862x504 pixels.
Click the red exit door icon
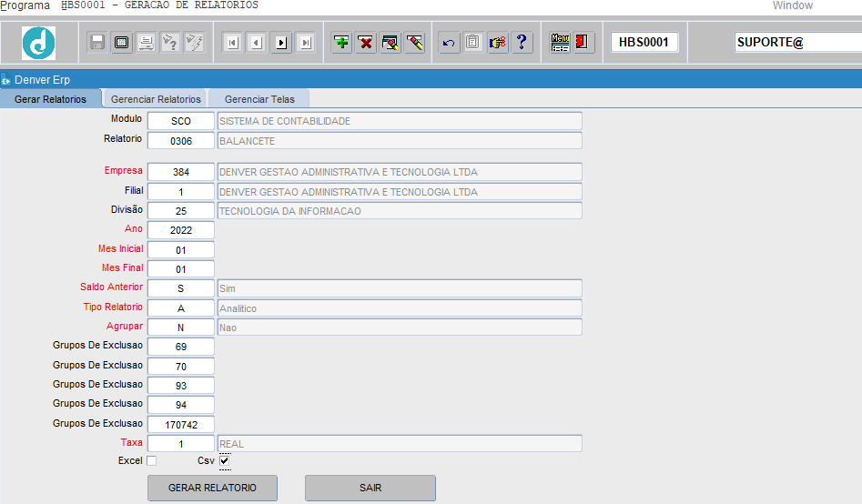(582, 43)
